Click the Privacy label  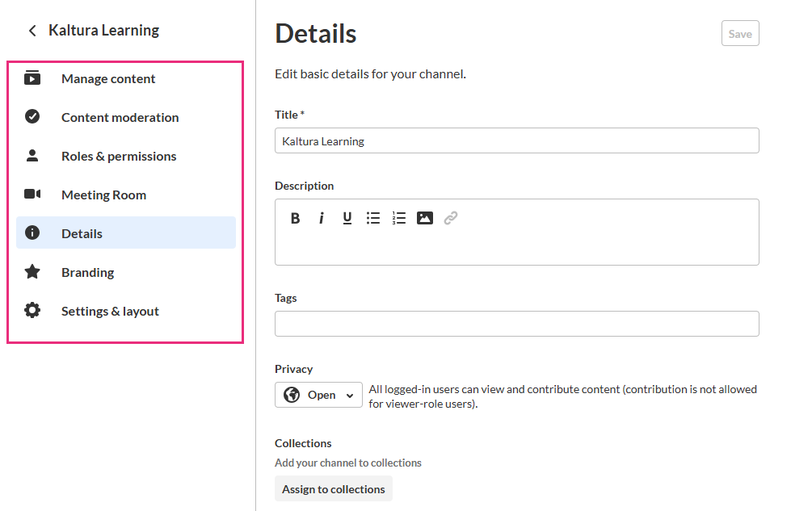click(293, 369)
